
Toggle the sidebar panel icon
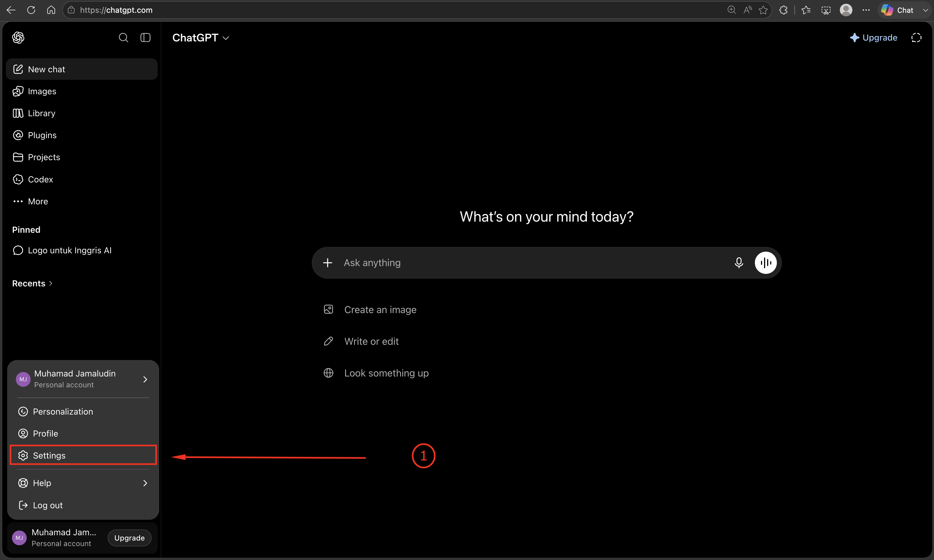tap(145, 38)
